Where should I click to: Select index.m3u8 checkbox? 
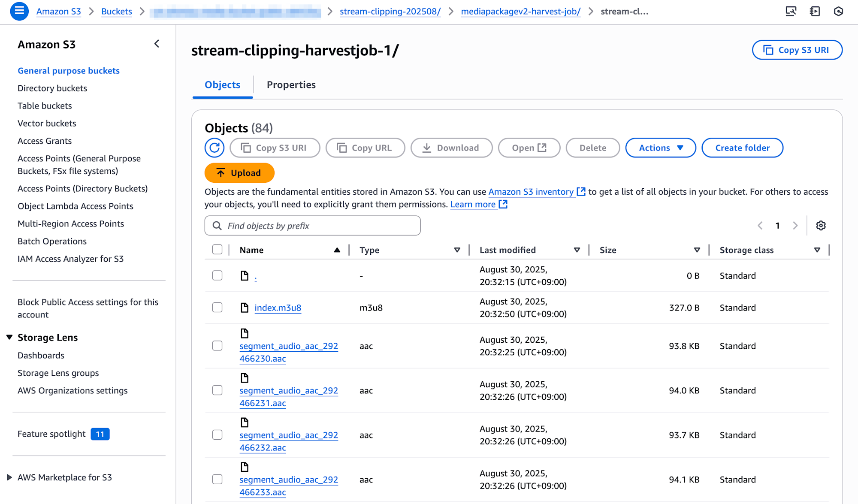pyautogui.click(x=218, y=308)
